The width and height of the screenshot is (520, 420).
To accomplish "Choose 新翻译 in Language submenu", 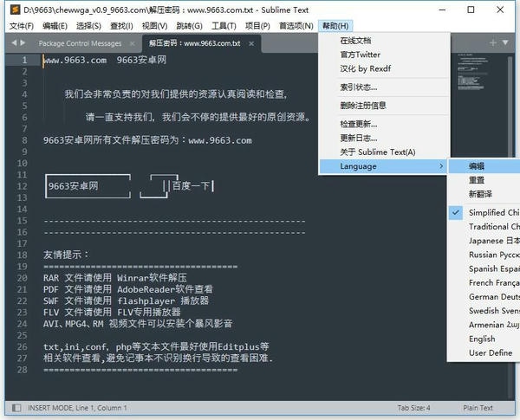I will click(x=484, y=194).
